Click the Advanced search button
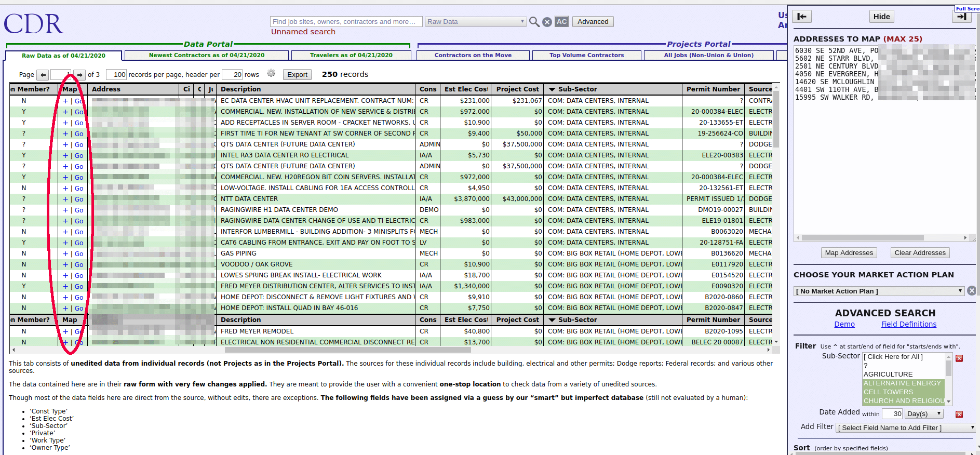Screen dimensions: 980x455 click(593, 21)
